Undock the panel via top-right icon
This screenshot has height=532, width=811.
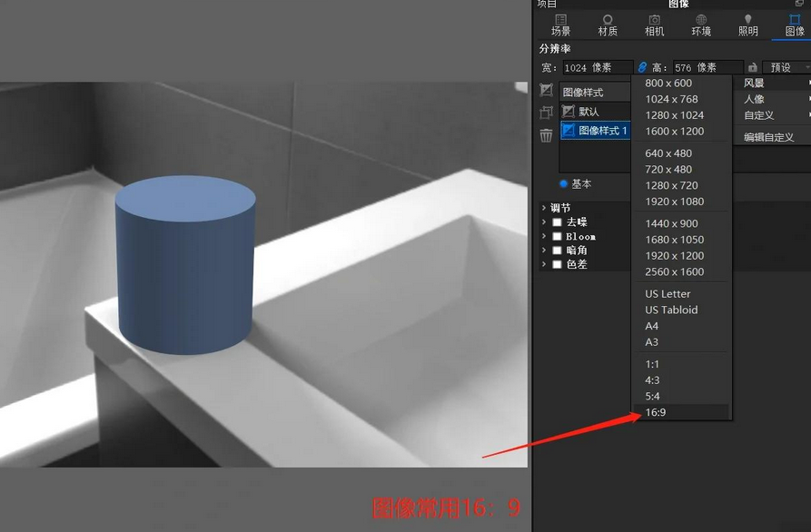click(x=799, y=5)
